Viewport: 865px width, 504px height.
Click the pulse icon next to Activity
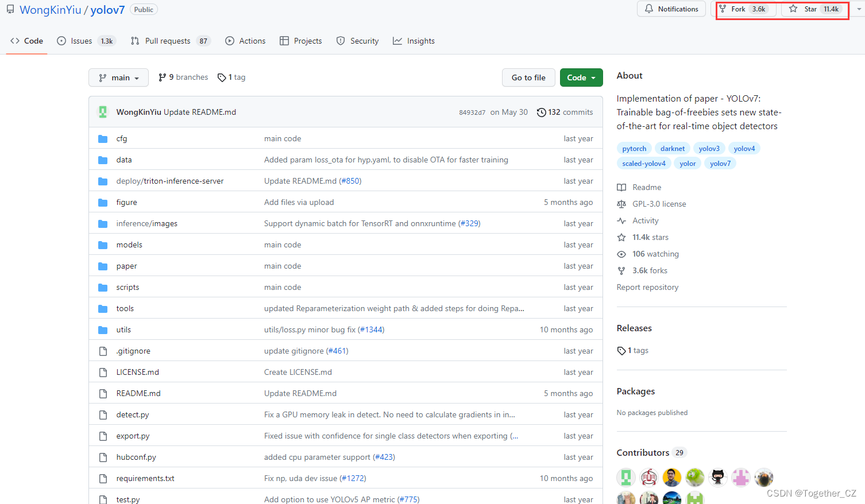621,220
